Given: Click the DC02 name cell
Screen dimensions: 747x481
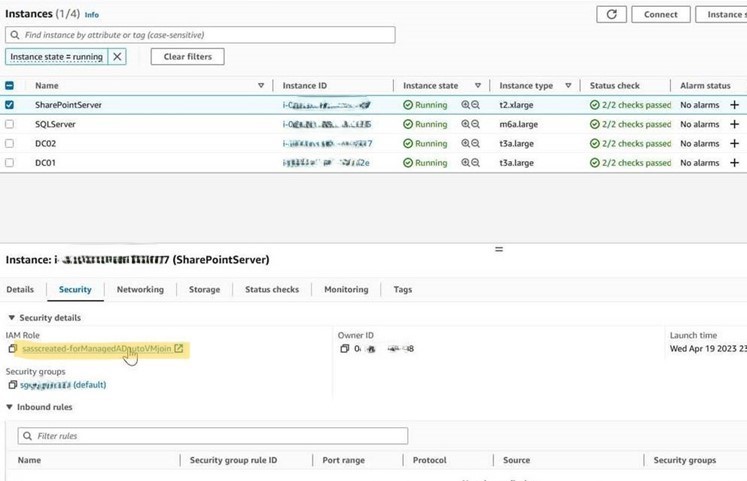Looking at the screenshot, I should 46,143.
